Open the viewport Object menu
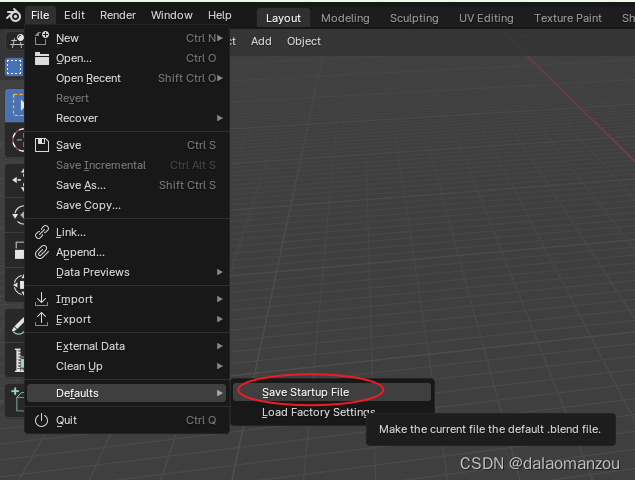The image size is (635, 480). (304, 41)
